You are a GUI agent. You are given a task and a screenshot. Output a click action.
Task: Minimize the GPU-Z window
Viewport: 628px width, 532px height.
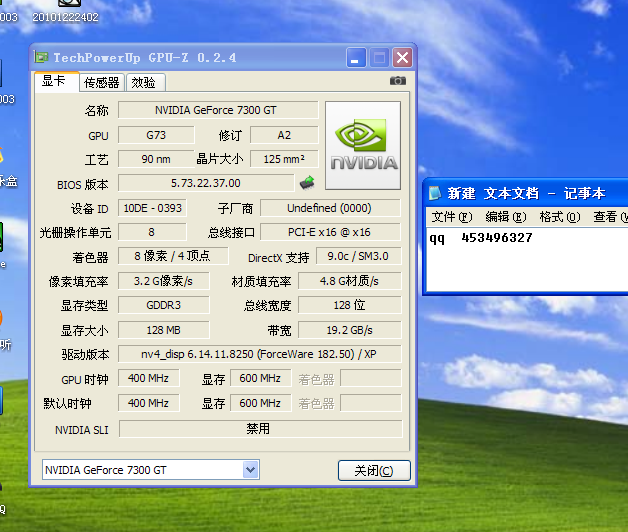tap(356, 58)
